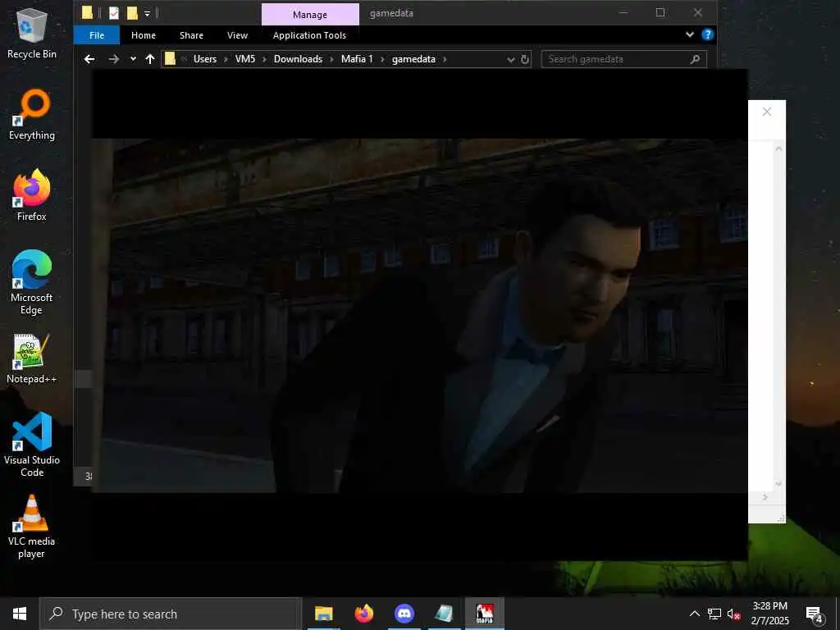
Task: Click the up arrow of the white window's scrollbar
Action: pos(778,148)
